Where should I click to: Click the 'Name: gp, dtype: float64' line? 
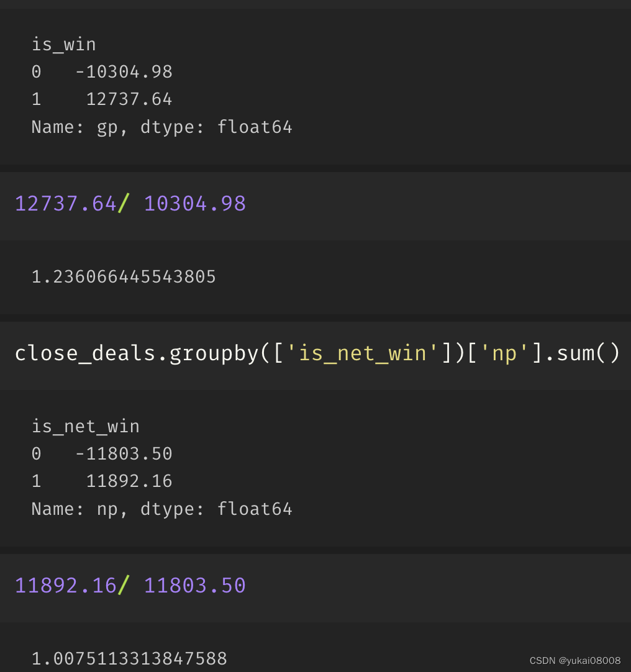pos(161,127)
